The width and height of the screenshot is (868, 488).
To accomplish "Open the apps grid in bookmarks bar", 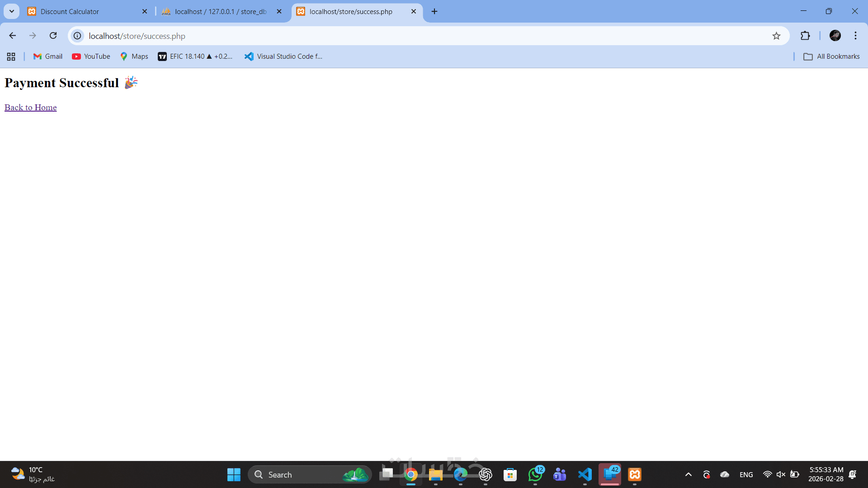I will [11, 56].
